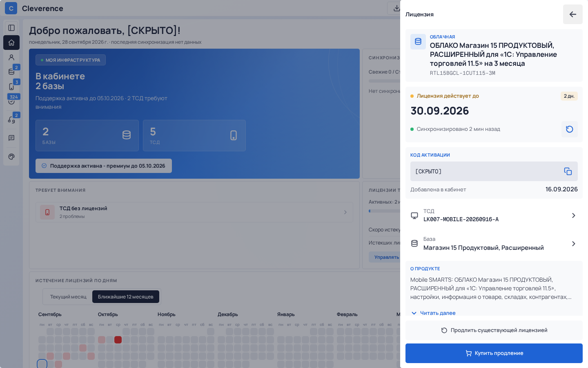Open databases sidebar icon with badge 2
The image size is (588, 368).
[x=11, y=72]
